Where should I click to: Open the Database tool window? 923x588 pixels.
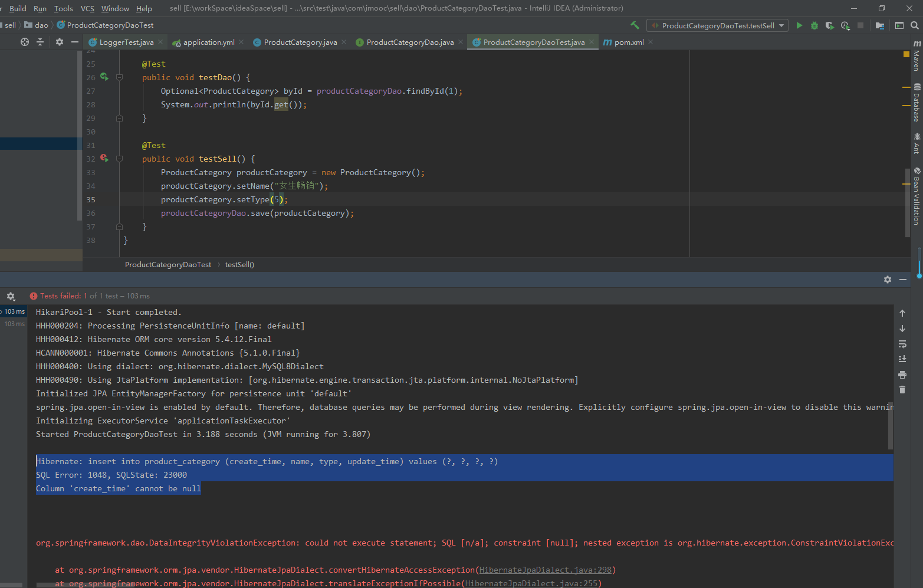917,103
